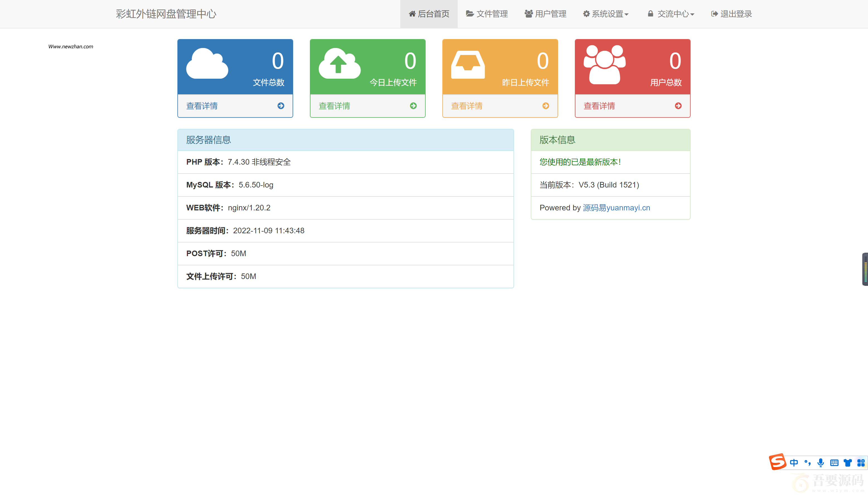Toggle the 中 Chinese input mode

point(794,463)
